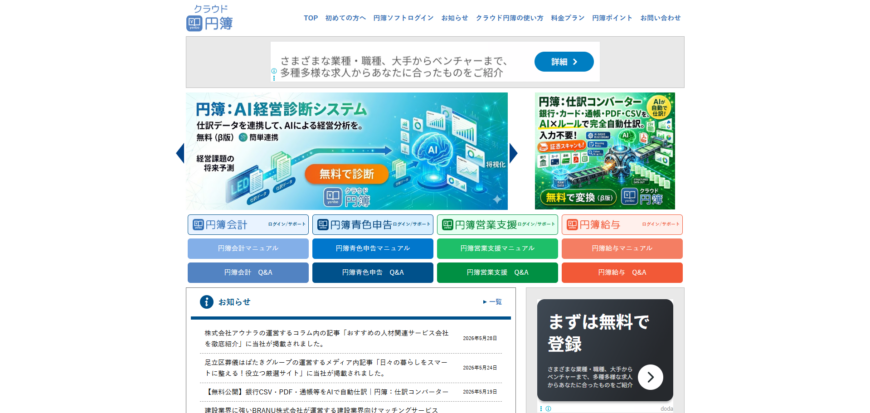Viewport: 870px width, 413px height.
Task: Click the info icon beside お知らせ heading
Action: click(206, 302)
